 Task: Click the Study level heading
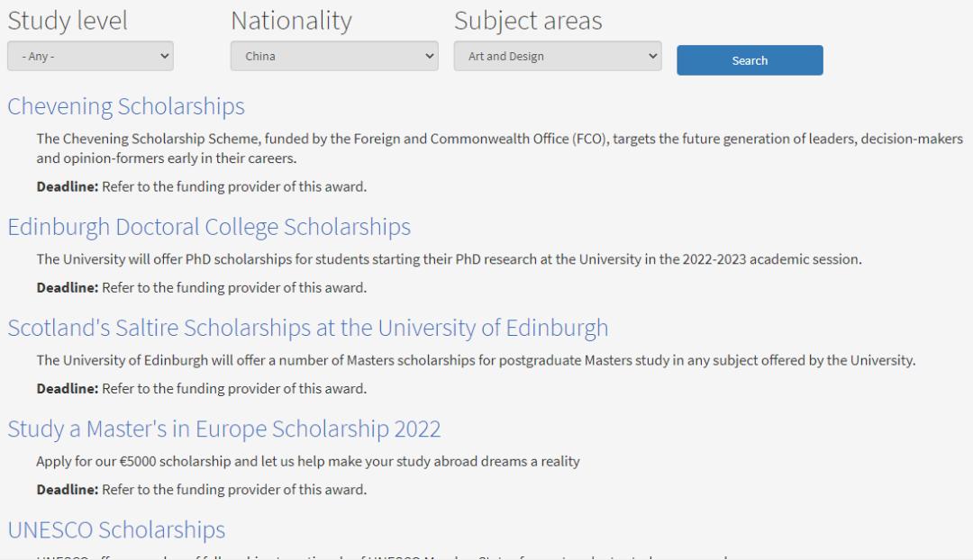click(68, 21)
